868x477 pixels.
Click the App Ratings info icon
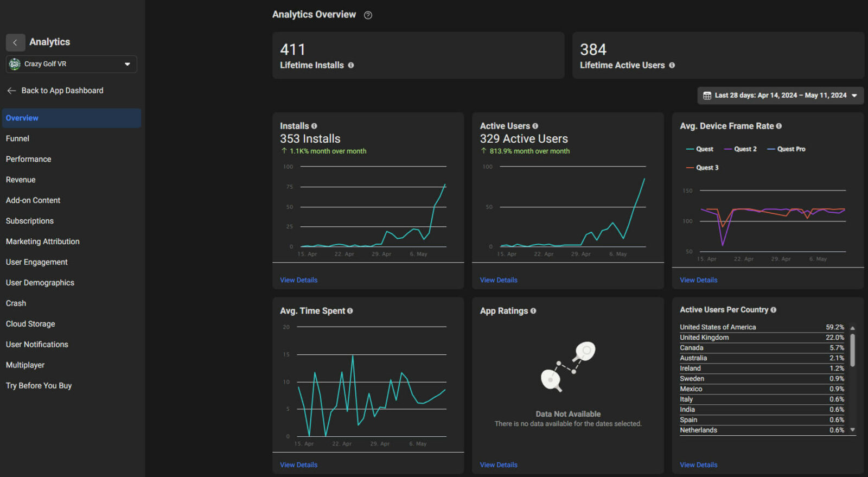[x=533, y=311]
